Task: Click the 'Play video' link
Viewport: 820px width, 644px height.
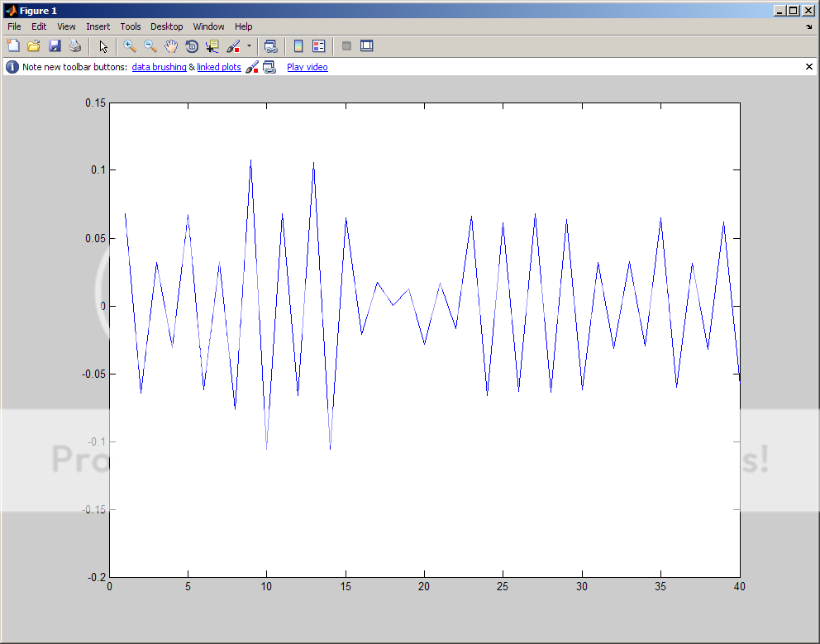Action: [x=307, y=67]
